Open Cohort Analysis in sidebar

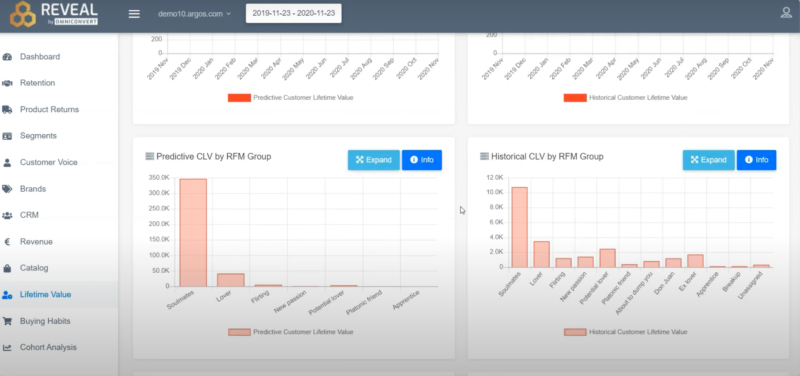coord(48,347)
